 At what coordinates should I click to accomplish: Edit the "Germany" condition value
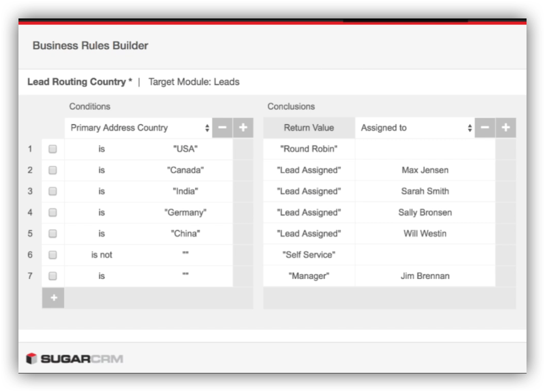(185, 212)
